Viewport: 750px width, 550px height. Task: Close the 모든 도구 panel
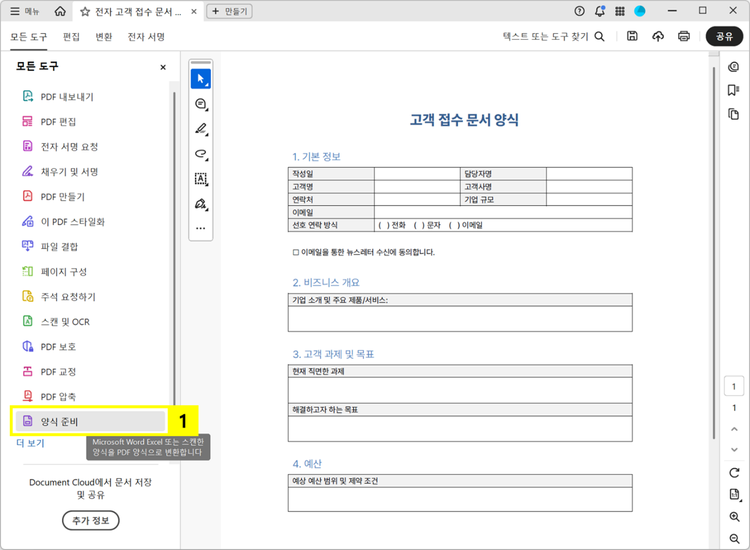[163, 67]
